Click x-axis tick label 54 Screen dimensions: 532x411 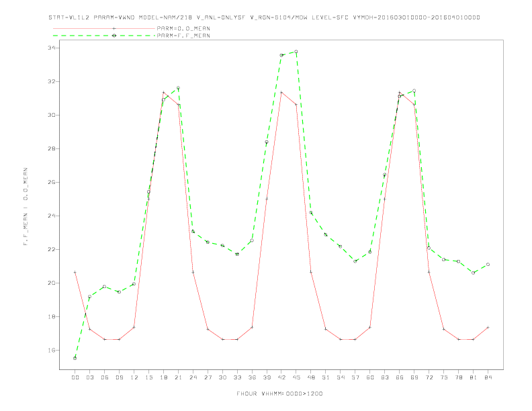pos(341,377)
